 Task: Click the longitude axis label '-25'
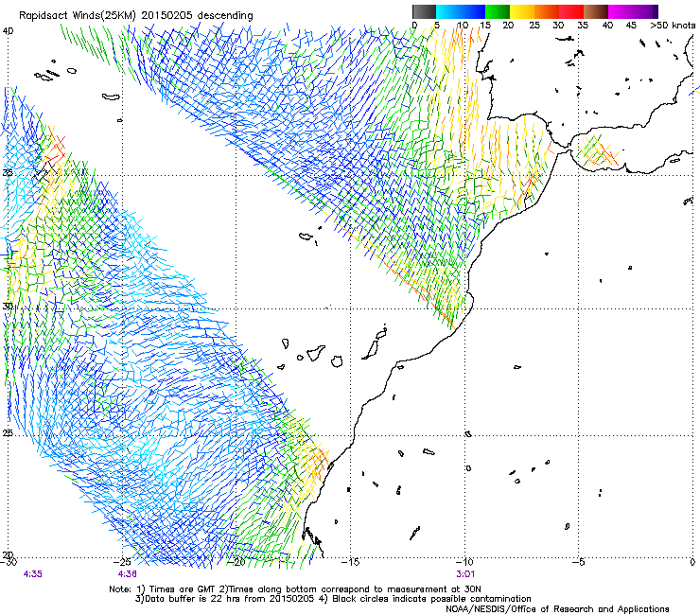(122, 562)
